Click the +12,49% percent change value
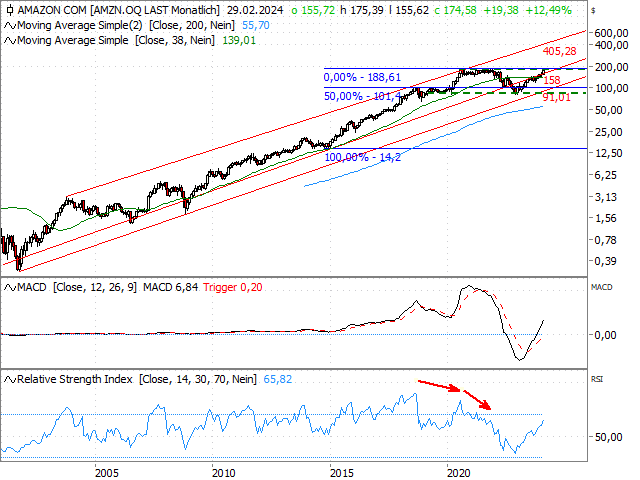 548,10
